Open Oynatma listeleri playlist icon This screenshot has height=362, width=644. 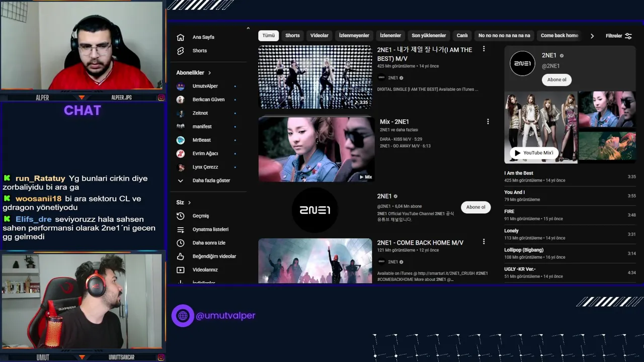[181, 229]
